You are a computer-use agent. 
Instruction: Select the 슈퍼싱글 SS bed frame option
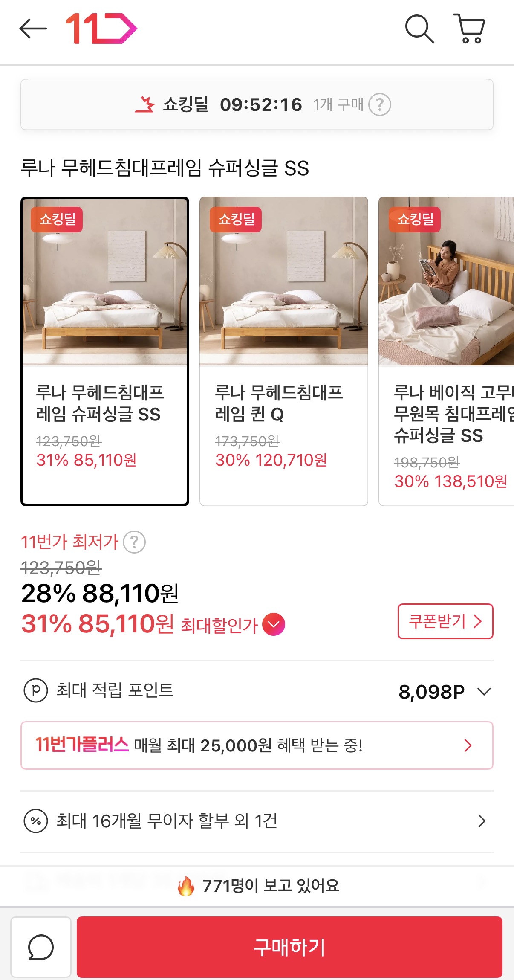tap(105, 351)
